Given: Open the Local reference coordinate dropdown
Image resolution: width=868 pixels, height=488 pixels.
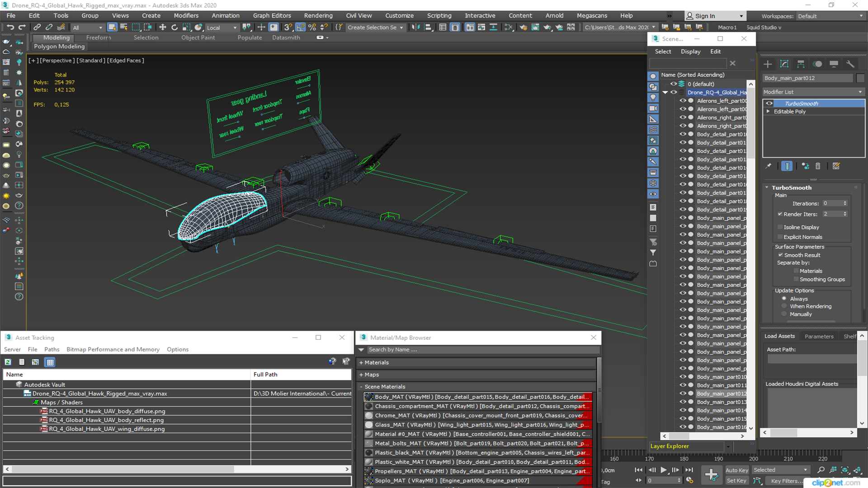Looking at the screenshot, I should [x=222, y=28].
